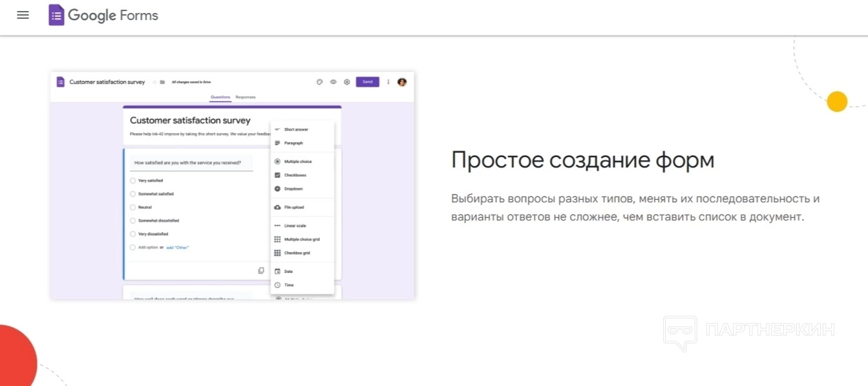Select the Somewhat satisfied radio option
Image resolution: width=868 pixels, height=386 pixels.
tap(133, 194)
